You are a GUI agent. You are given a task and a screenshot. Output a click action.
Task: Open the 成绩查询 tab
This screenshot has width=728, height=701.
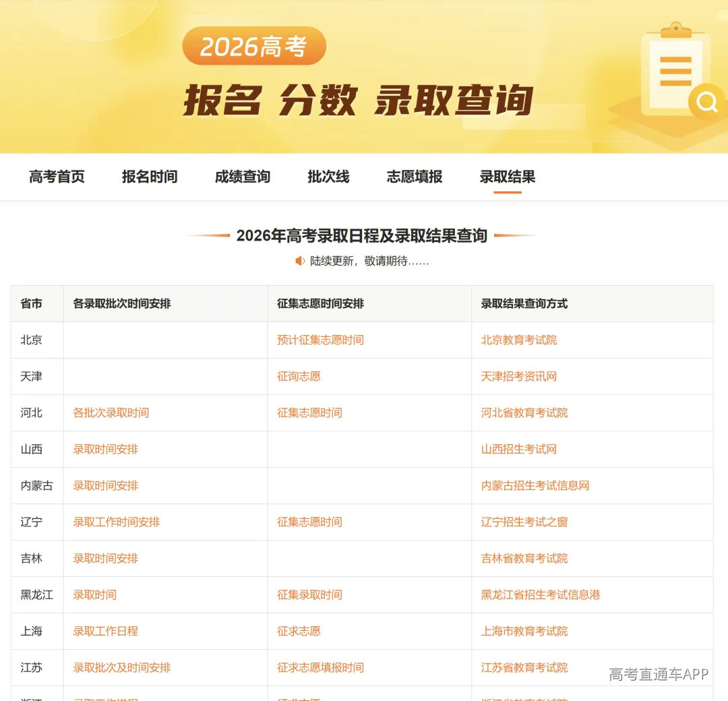click(243, 177)
